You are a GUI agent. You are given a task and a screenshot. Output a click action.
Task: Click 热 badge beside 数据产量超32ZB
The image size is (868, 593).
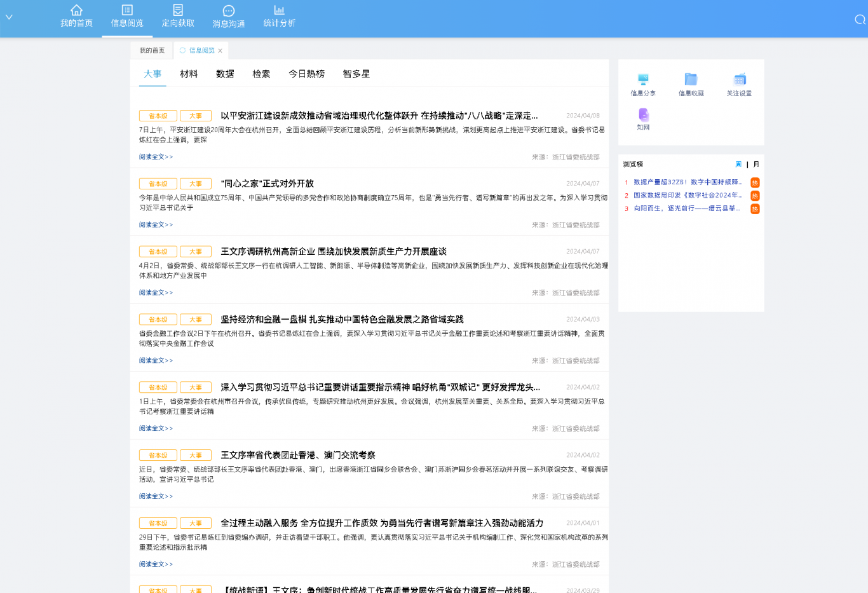[755, 182]
